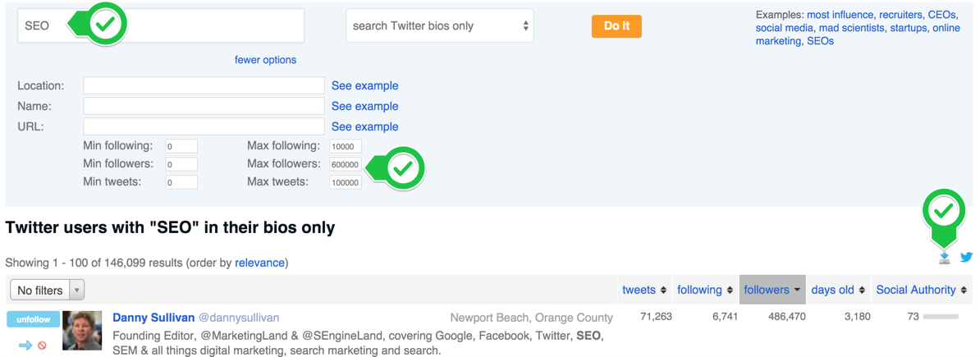Sort by Social Authority column
This screenshot has height=357, width=980.
921,290
